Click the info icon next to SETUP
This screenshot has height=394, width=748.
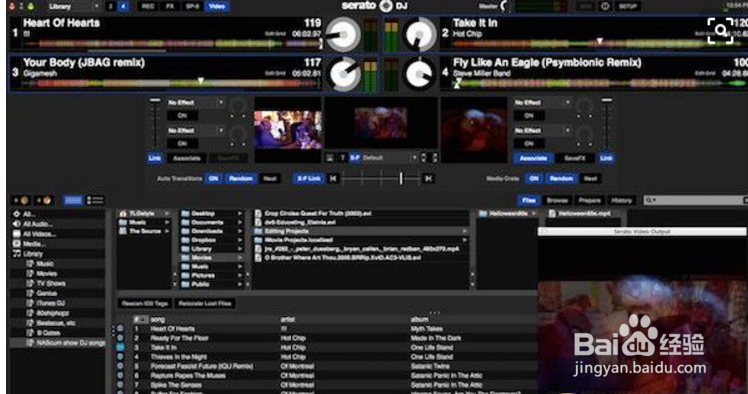pyautogui.click(x=605, y=6)
